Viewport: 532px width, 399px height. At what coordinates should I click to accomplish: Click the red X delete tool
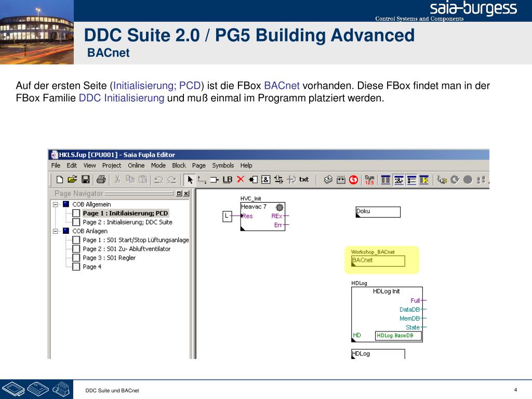coord(241,179)
